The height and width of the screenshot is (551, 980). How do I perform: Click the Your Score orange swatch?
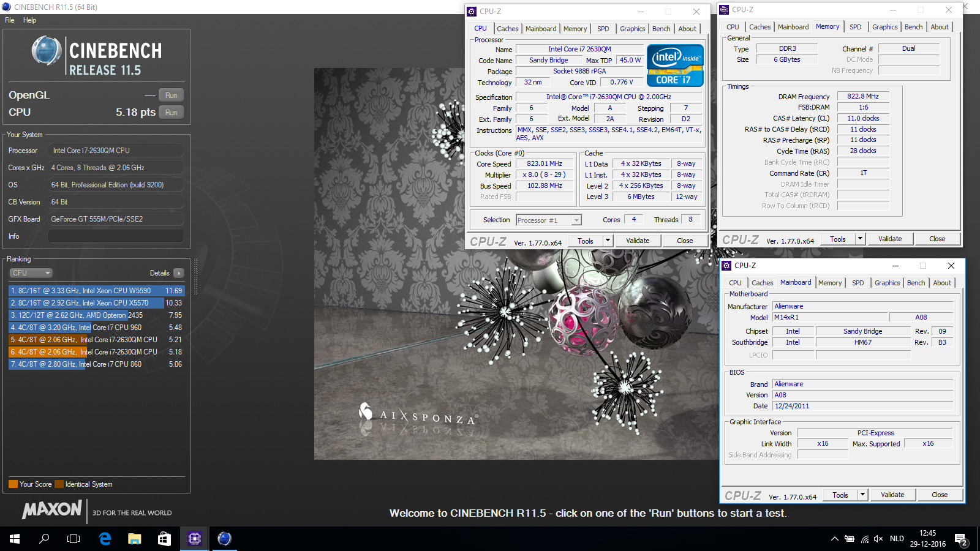[13, 484]
